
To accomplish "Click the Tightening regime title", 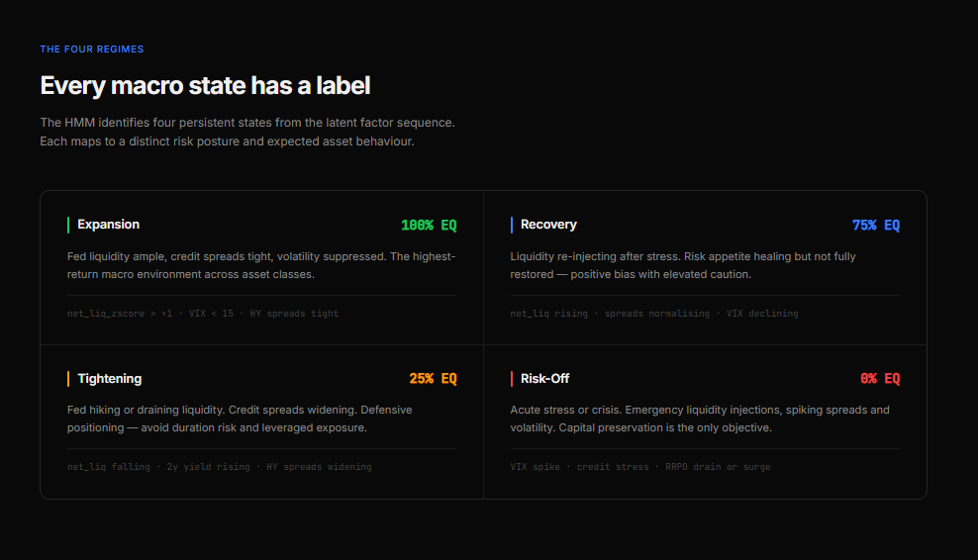I will pos(109,379).
